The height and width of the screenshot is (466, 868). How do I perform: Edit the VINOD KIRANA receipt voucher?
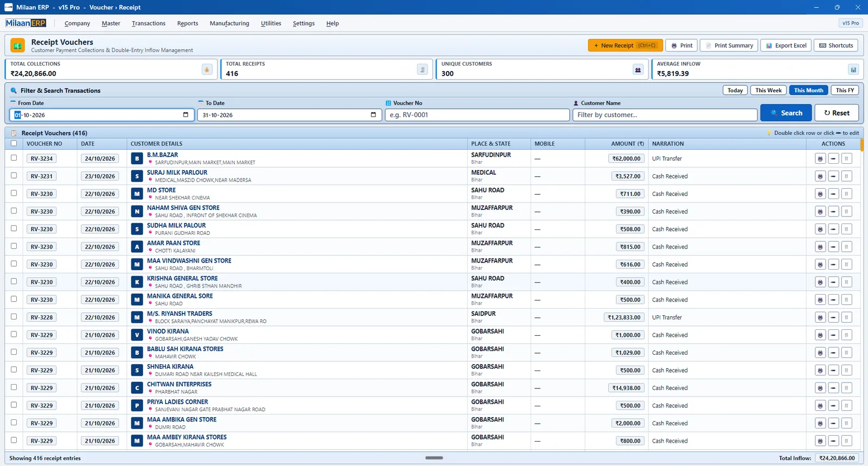833,335
